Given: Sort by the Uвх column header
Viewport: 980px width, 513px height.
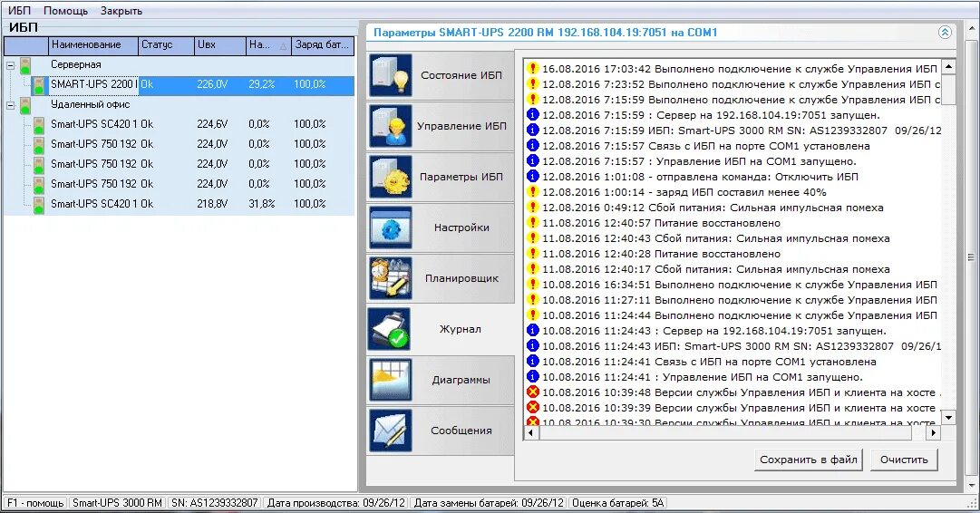Looking at the screenshot, I should click(x=220, y=45).
